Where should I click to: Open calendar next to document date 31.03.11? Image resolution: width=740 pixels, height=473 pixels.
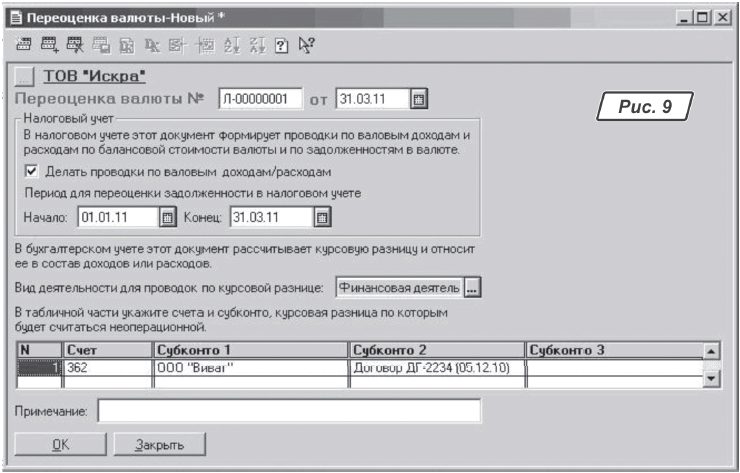420,99
